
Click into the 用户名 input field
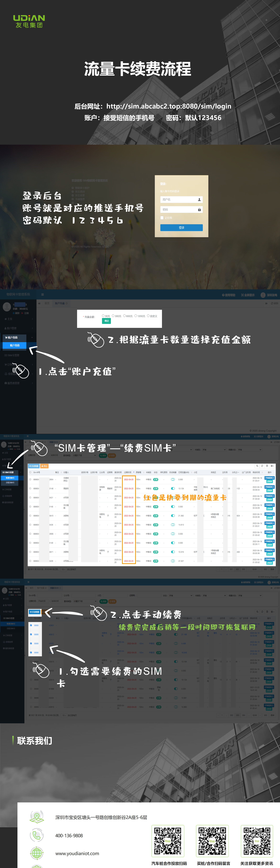click(x=181, y=199)
